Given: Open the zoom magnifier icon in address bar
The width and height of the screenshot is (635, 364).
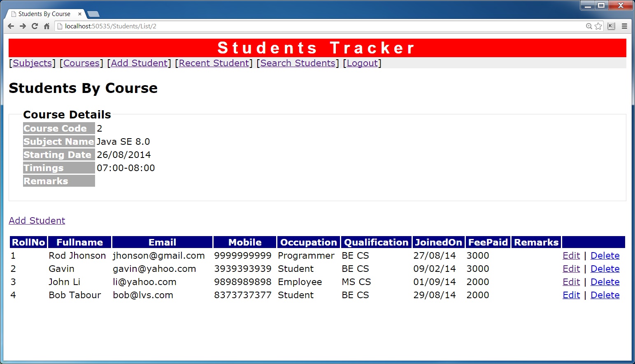Looking at the screenshot, I should click(589, 26).
